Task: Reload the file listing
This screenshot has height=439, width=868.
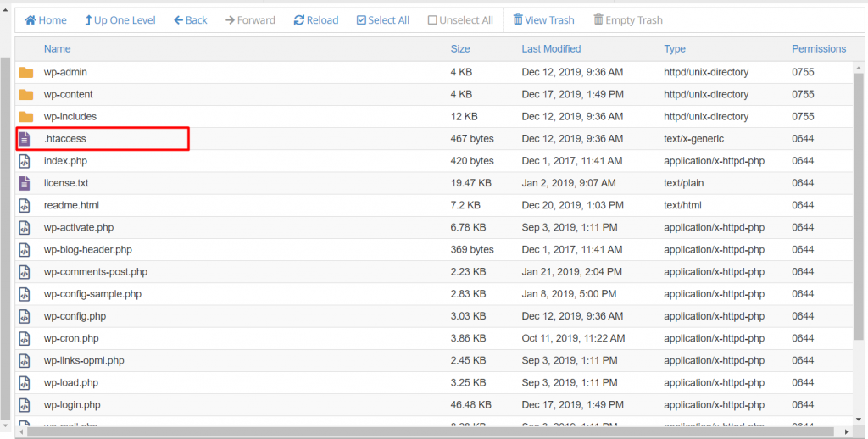Action: coord(316,20)
